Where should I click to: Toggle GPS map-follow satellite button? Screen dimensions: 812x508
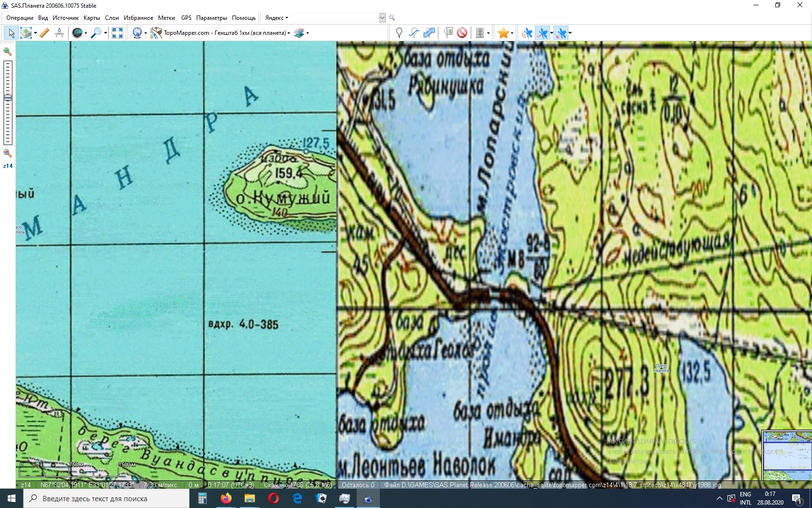tap(561, 33)
